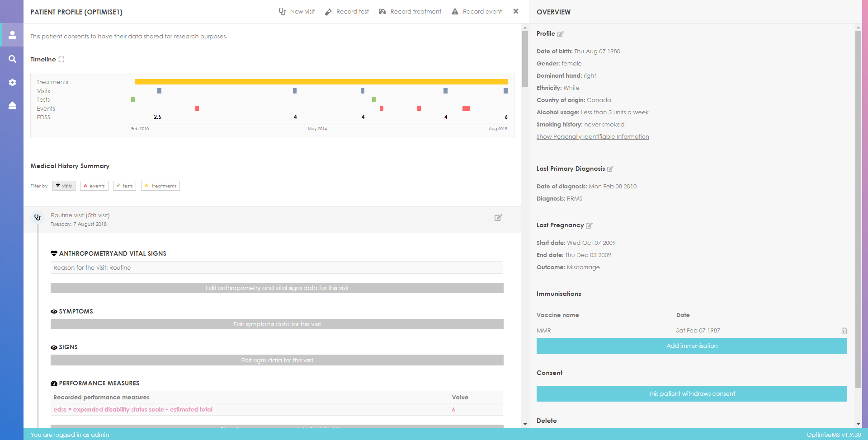Image resolution: width=868 pixels, height=440 pixels.
Task: Click the yellow Treatments timeline bar
Action: [x=321, y=82]
